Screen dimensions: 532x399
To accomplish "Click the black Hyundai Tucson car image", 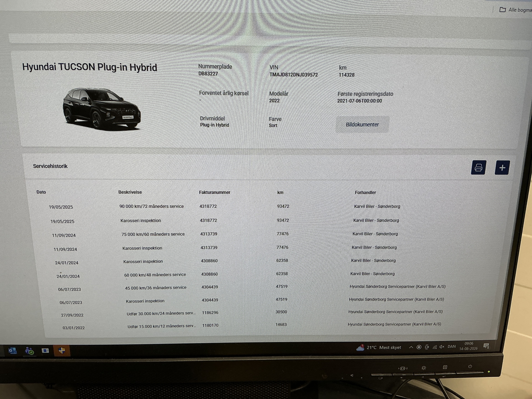I will click(x=102, y=109).
